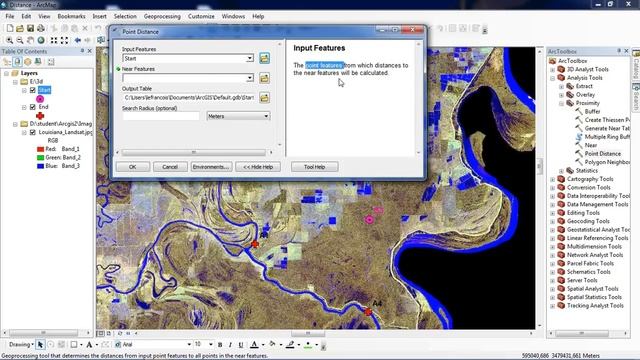Viewport: 640px width, 360px height.
Task: Open the Near tool in ArcToolbox
Action: pyautogui.click(x=591, y=145)
